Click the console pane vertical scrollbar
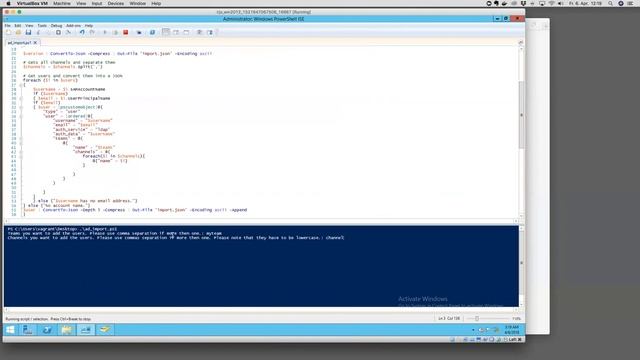640x360 pixels. [521, 266]
